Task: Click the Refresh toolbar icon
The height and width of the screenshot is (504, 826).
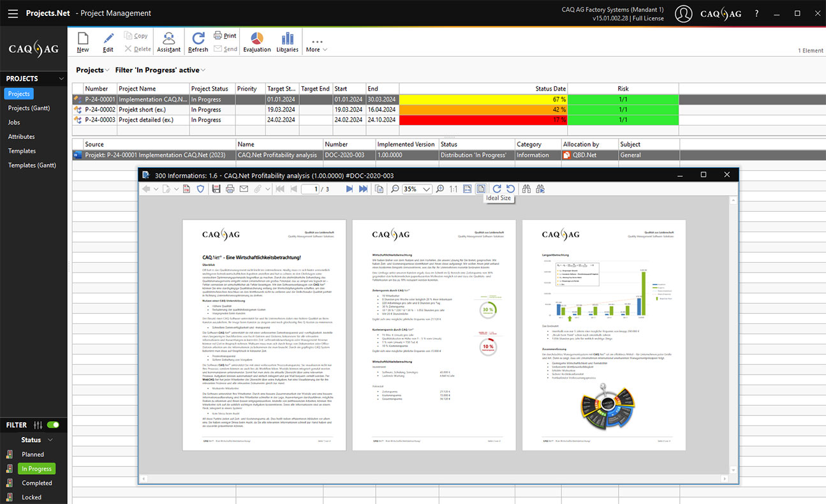Action: tap(198, 41)
